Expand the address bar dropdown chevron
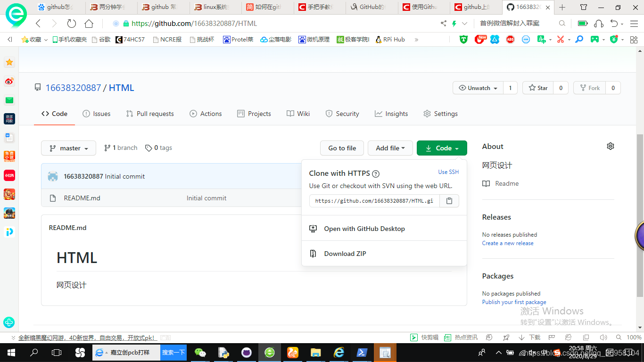The image size is (644, 362). (464, 23)
